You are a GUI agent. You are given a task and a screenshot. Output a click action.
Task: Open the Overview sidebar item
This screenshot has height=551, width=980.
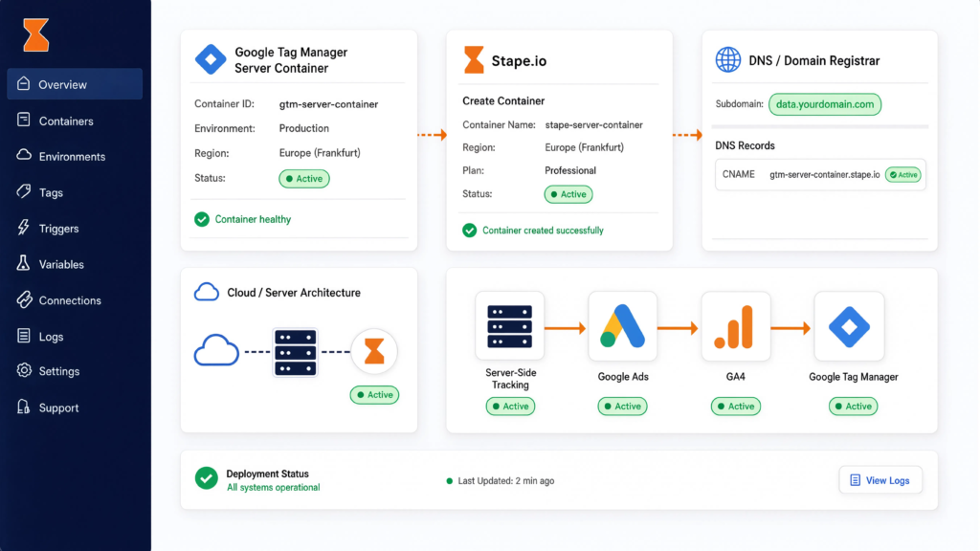(x=75, y=84)
